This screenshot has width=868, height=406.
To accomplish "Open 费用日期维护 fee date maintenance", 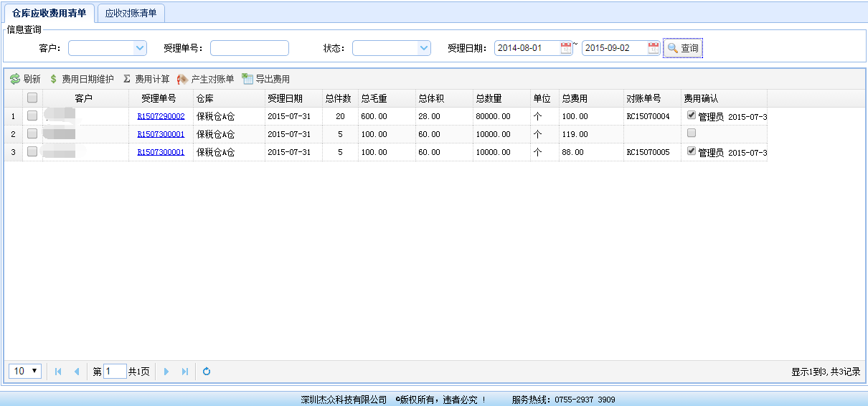I will pos(81,79).
